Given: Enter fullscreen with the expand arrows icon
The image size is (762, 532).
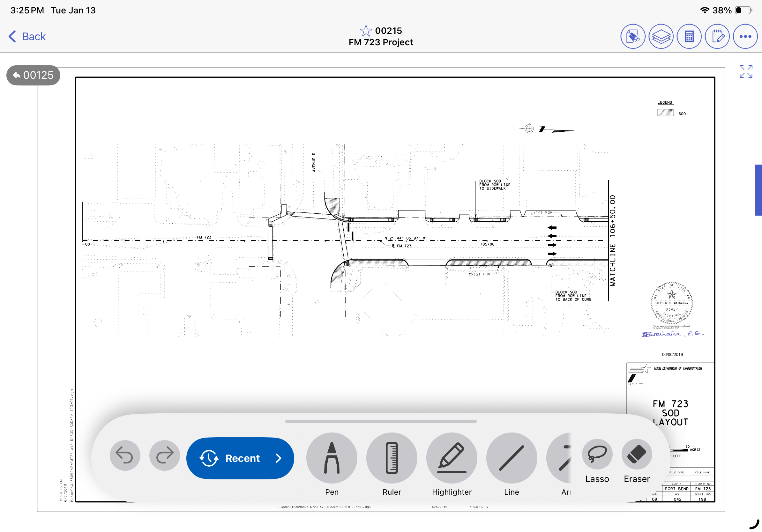Looking at the screenshot, I should click(746, 72).
